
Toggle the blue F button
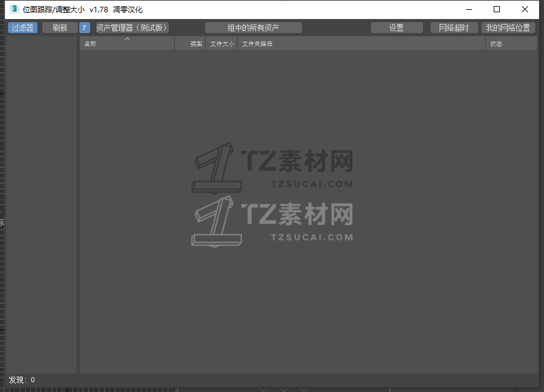point(85,28)
